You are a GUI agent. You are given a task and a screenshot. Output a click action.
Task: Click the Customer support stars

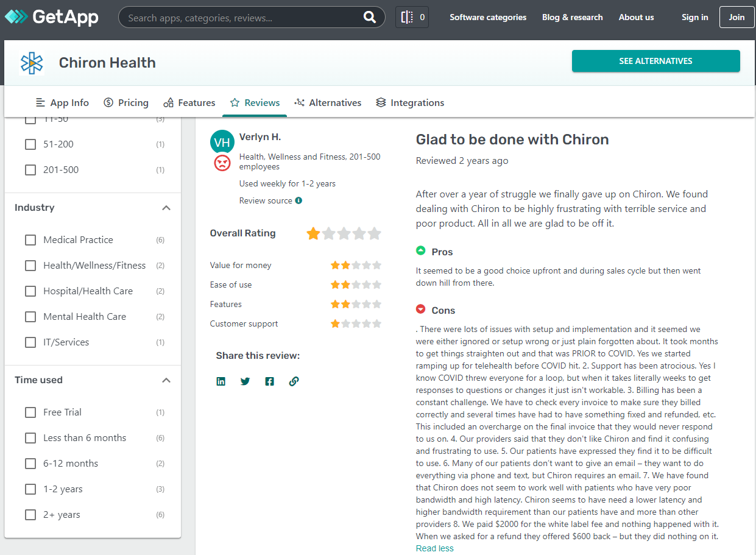coord(356,323)
